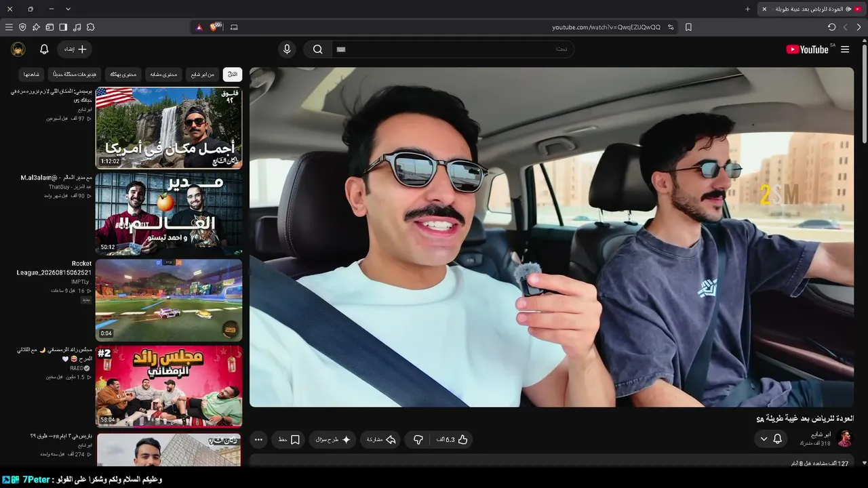Open a new browser tab with plus icon
Screen dimensions: 868x488
747,9
